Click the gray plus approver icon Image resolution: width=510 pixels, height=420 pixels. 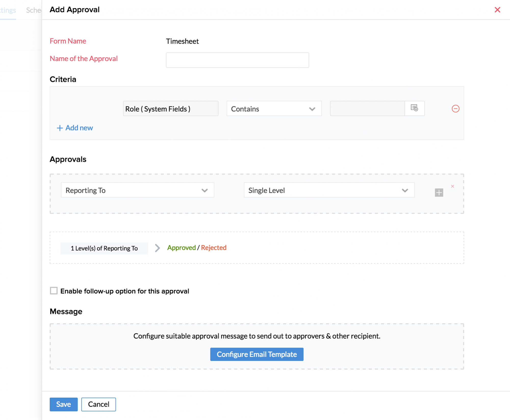click(x=439, y=193)
